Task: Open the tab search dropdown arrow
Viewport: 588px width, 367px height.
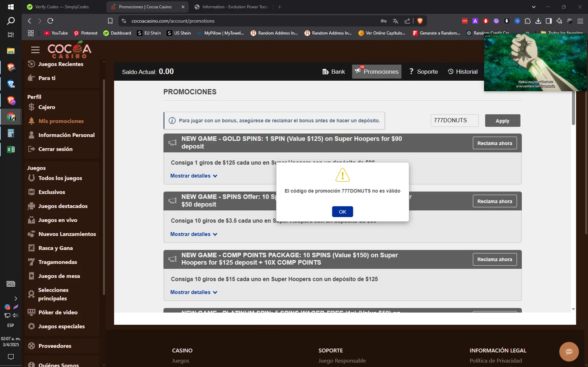Action: coord(534,7)
